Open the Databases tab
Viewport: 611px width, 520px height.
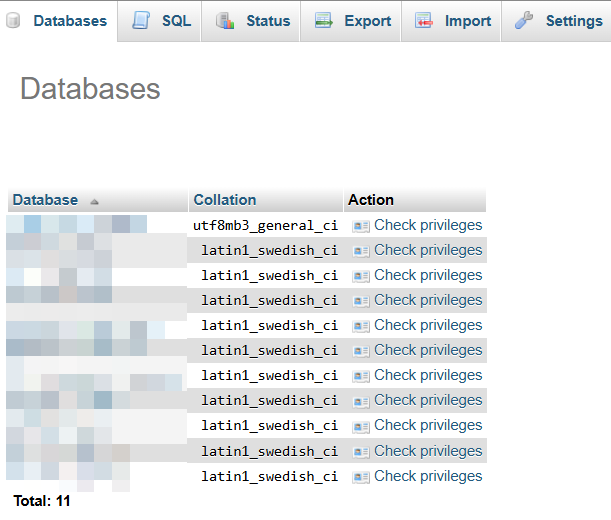(58, 21)
